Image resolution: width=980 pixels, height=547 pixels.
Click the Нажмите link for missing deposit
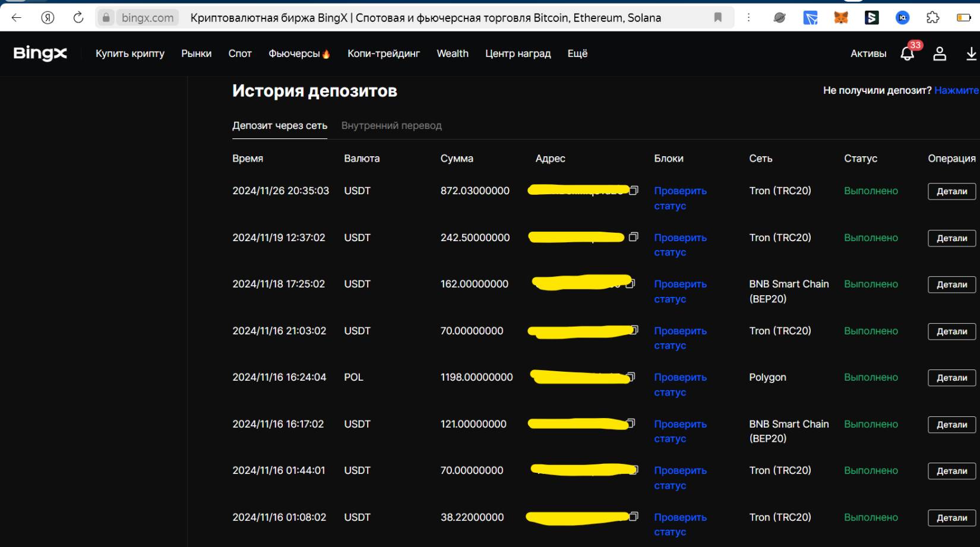pos(956,90)
